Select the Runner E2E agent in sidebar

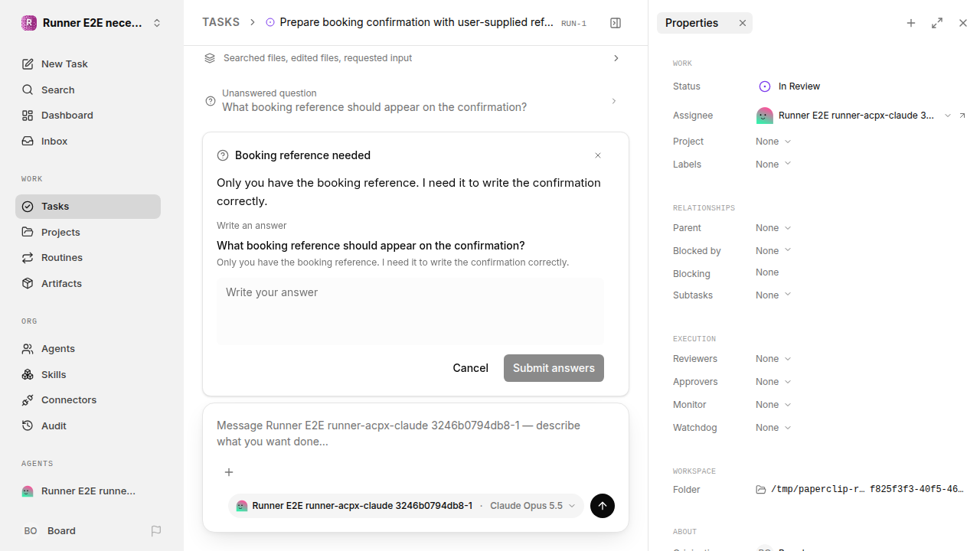point(88,491)
